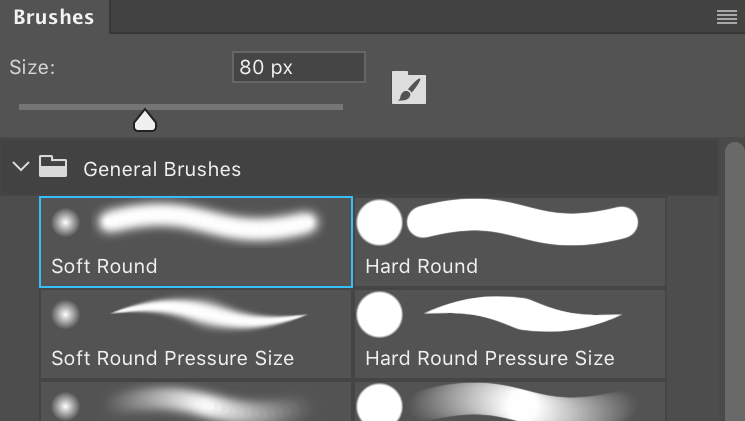Click the vertical scrollbar of the brush list
This screenshot has height=421, width=745.
tap(735, 281)
